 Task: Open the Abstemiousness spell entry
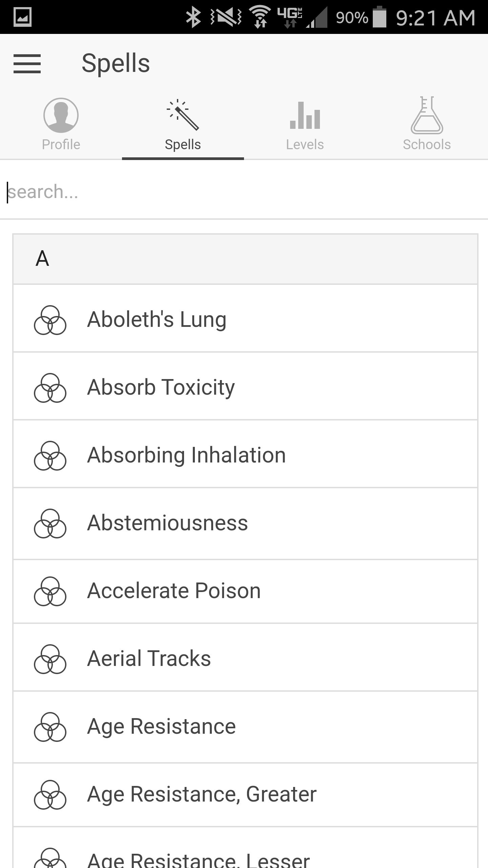pyautogui.click(x=167, y=523)
